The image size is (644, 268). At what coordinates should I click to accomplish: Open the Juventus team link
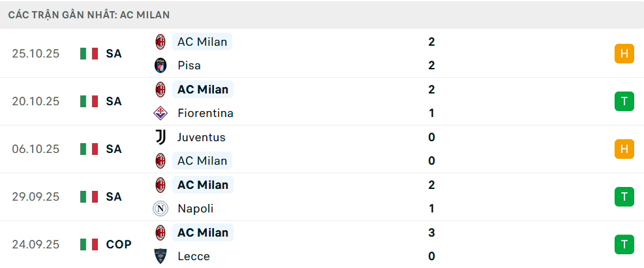click(201, 137)
